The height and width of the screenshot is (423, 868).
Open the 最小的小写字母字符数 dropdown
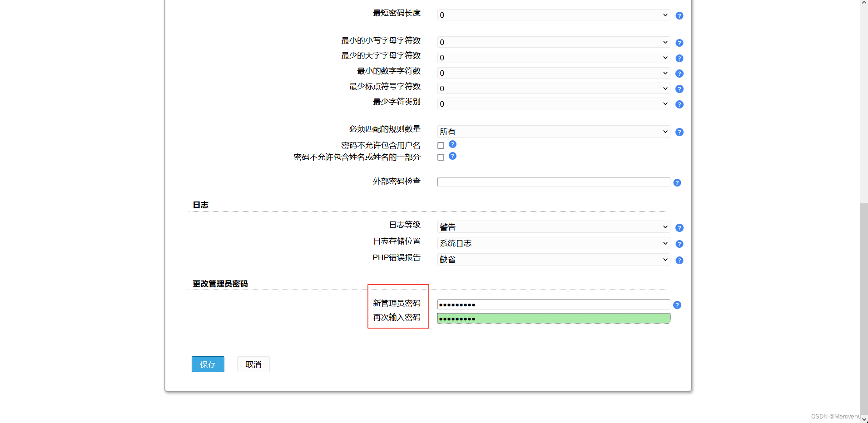click(x=554, y=42)
